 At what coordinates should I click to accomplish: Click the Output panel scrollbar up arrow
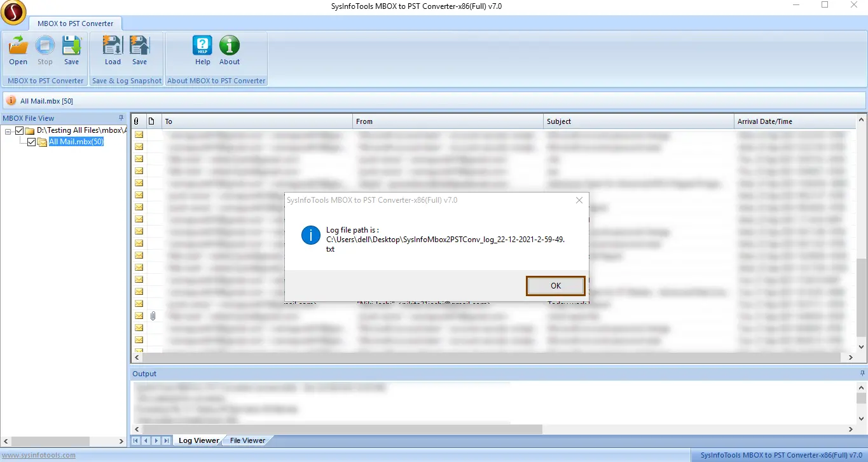862,386
